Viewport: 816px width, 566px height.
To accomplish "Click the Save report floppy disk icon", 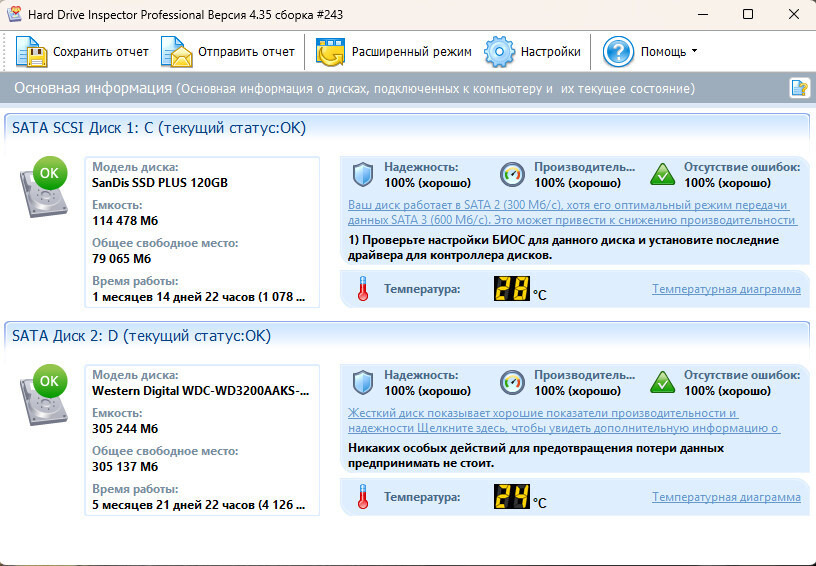I will (x=32, y=51).
